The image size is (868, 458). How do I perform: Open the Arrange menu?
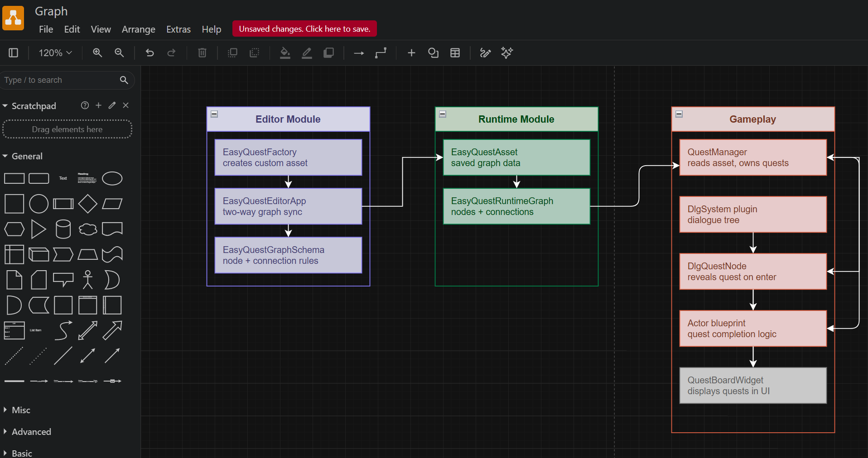[x=138, y=29]
